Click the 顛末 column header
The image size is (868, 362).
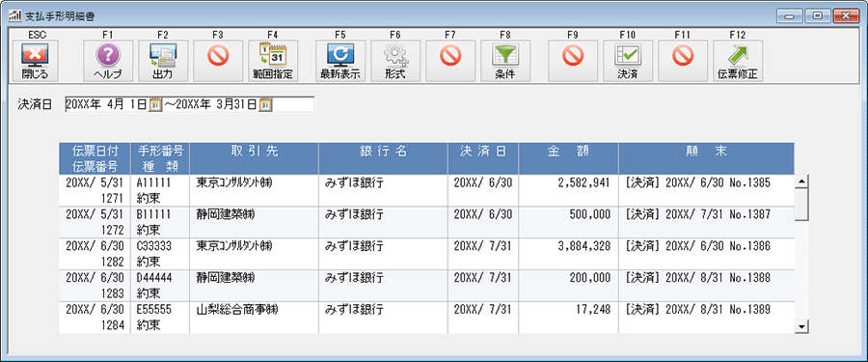pyautogui.click(x=706, y=158)
